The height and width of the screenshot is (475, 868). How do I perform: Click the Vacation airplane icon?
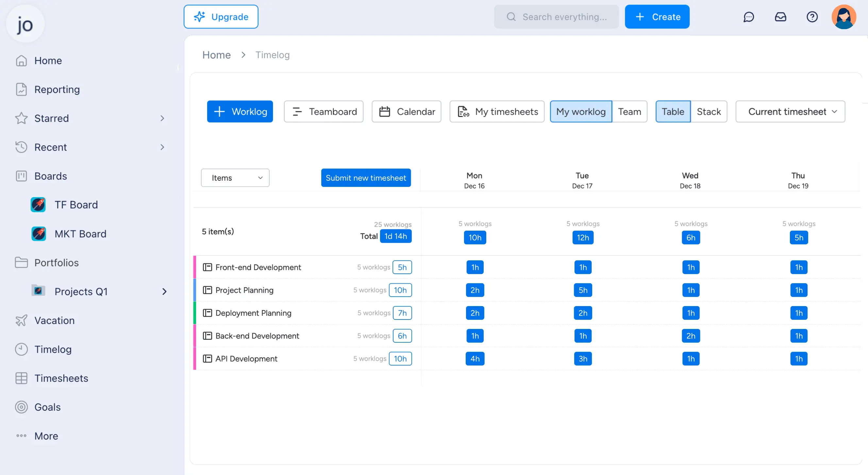[x=21, y=320]
